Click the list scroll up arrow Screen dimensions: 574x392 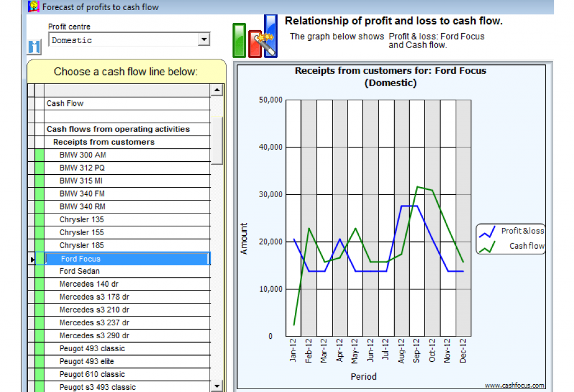(x=217, y=90)
